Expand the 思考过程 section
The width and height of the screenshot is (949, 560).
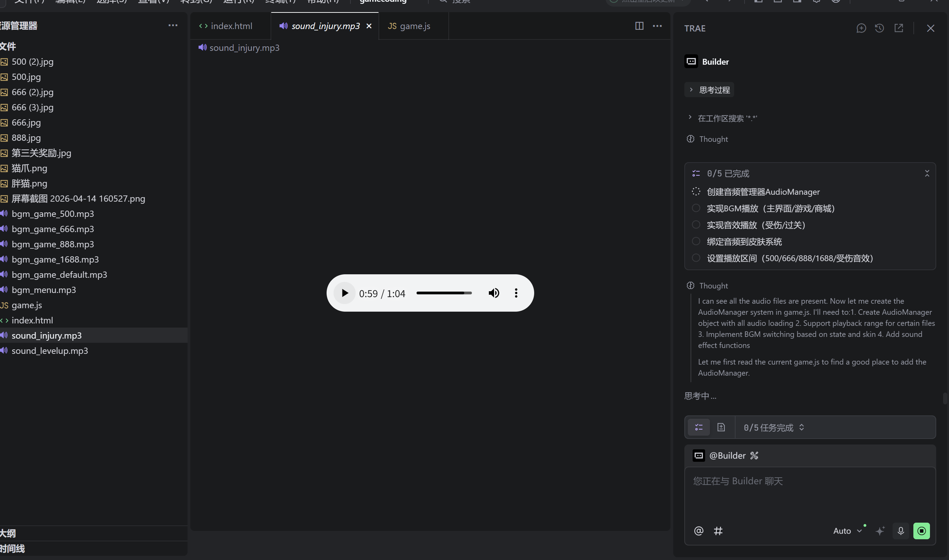(x=709, y=90)
